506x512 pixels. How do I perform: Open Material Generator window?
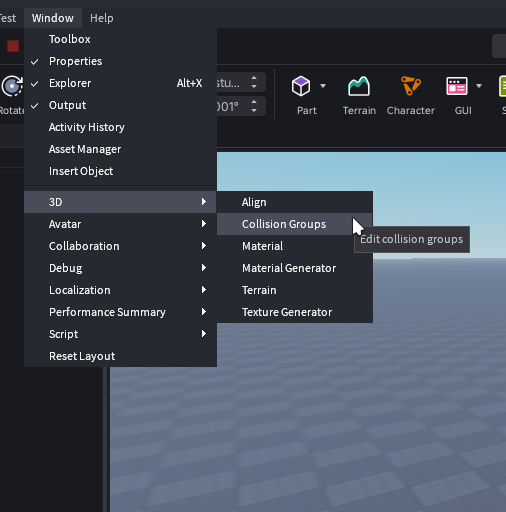pyautogui.click(x=295, y=268)
